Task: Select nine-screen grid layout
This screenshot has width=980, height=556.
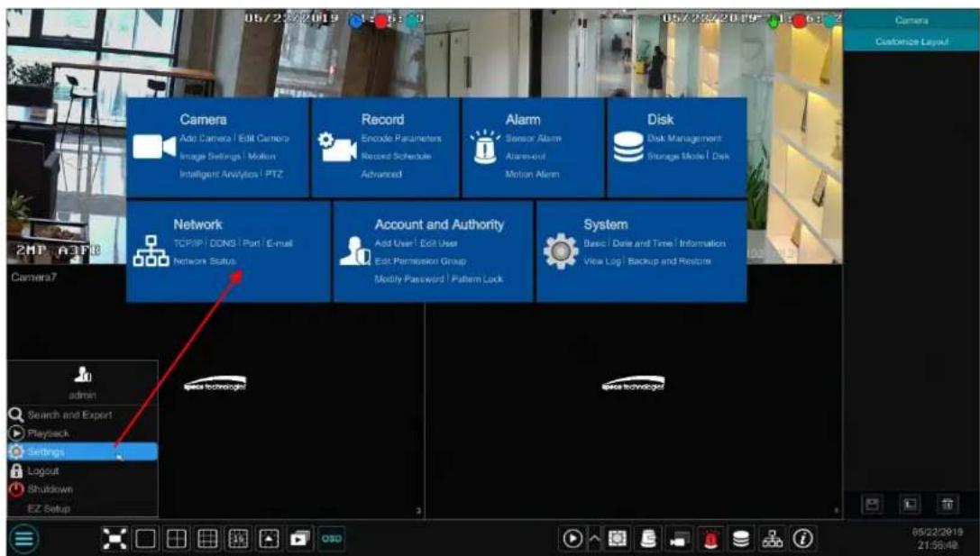Action: point(207,539)
